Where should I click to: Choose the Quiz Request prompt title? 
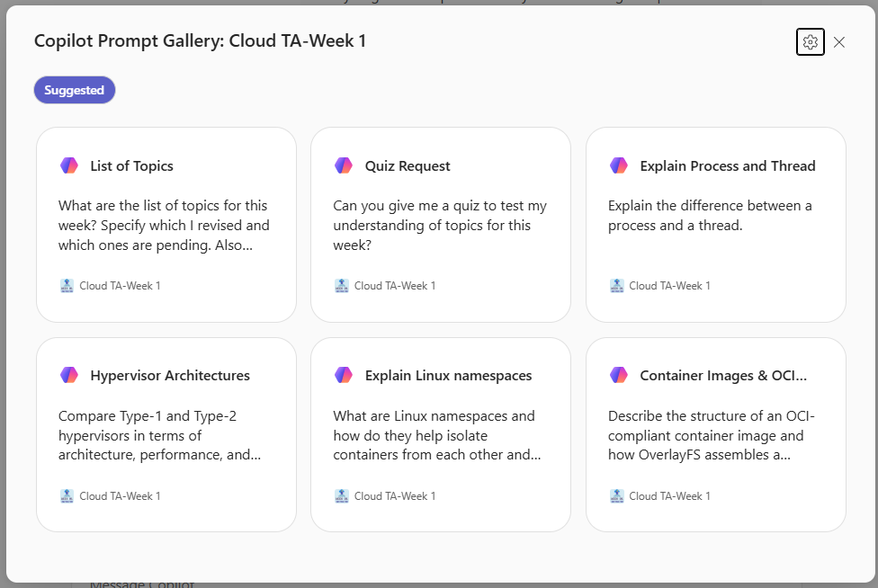408,165
